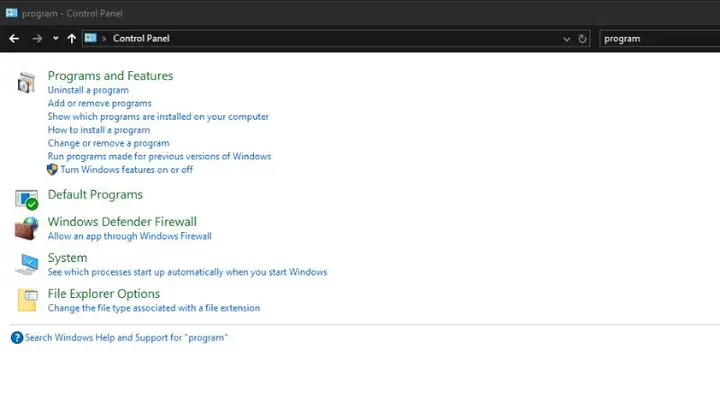Refresh the Control Panel view
Screen dimensions: 720x405
pos(582,39)
